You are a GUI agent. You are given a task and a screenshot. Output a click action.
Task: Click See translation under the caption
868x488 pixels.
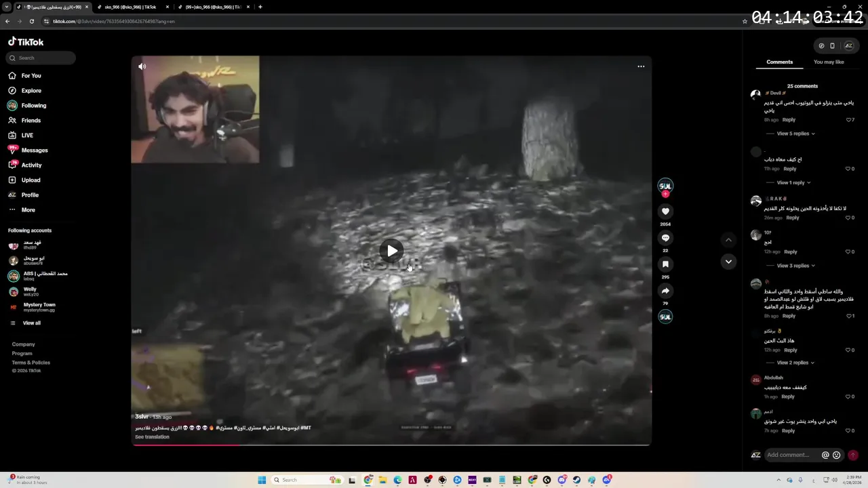[x=152, y=436]
